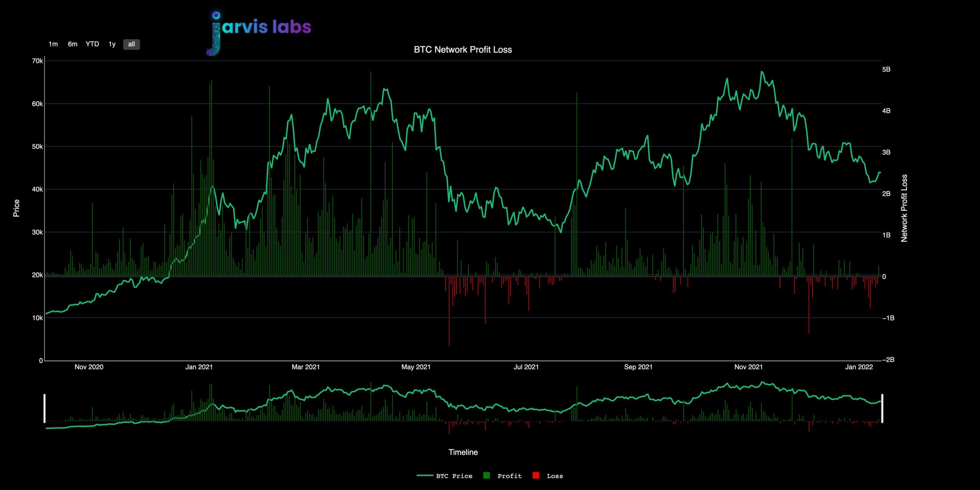The image size is (980, 490).
Task: Click the largest red loss bar in May 2021
Action: point(449,311)
